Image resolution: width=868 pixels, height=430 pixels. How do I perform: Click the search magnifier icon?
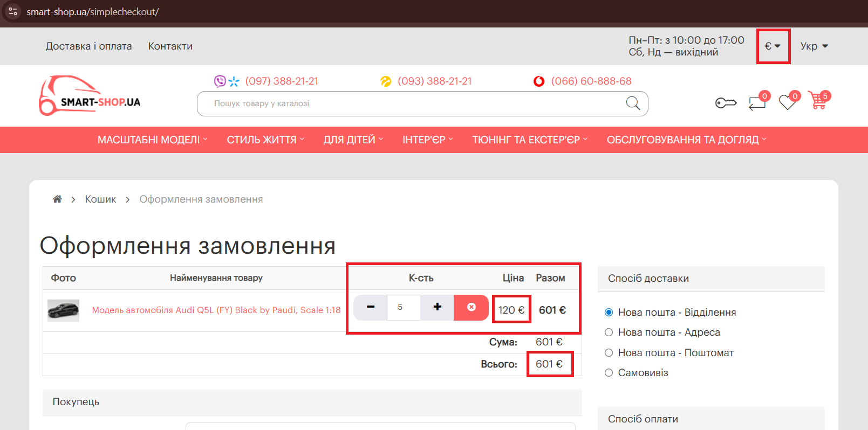(x=633, y=103)
